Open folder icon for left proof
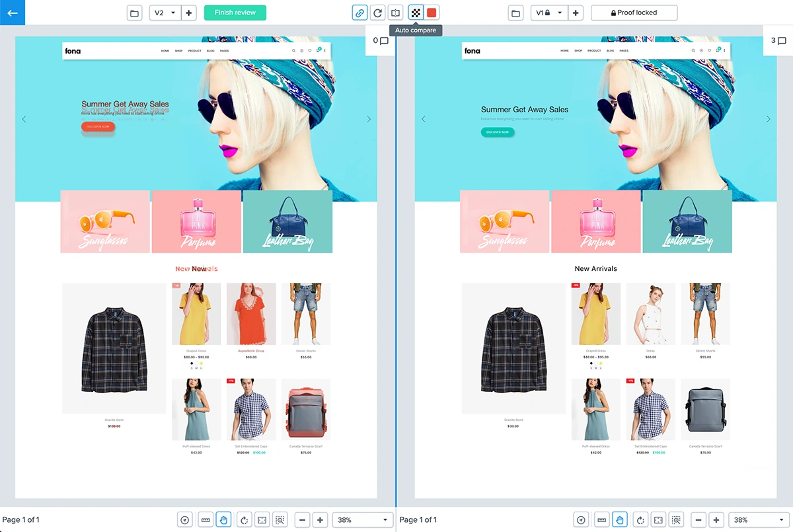The height and width of the screenshot is (532, 793). tap(135, 13)
